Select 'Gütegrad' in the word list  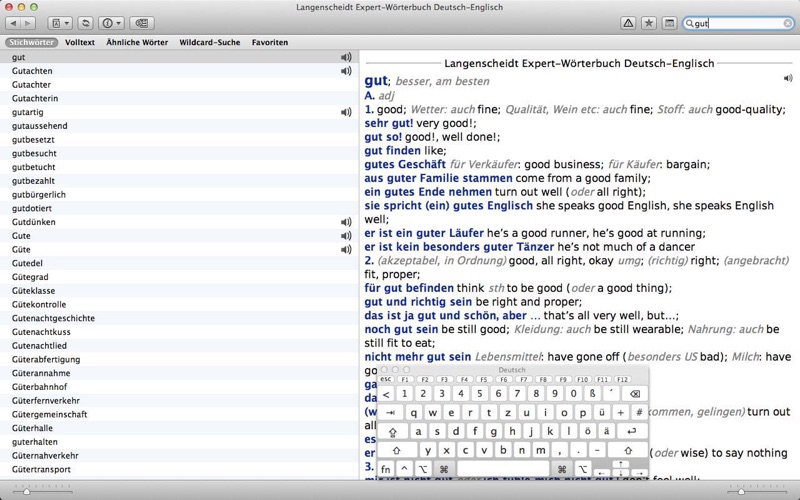(x=179, y=277)
